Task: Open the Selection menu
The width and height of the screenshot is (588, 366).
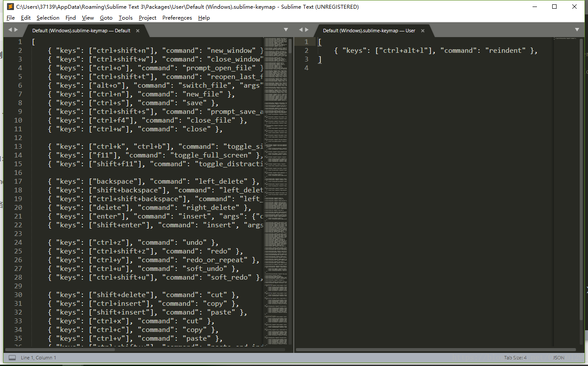Action: [x=48, y=18]
